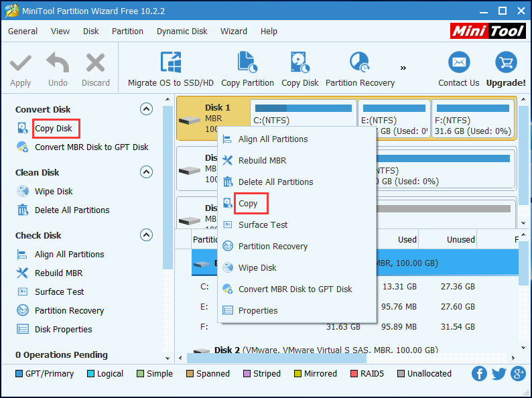Viewport: 532px width, 398px height.
Task: Click the Disk Properties sidebar icon
Action: point(23,329)
